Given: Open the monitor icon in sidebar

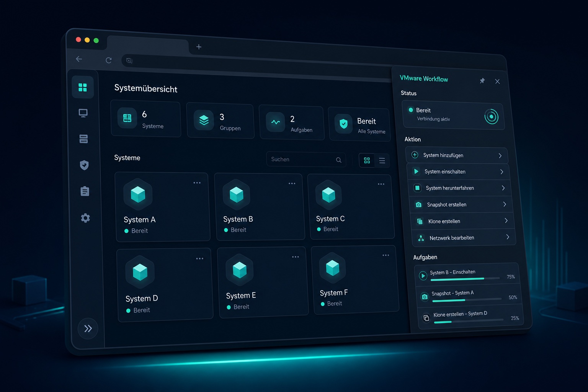Looking at the screenshot, I should tap(83, 113).
